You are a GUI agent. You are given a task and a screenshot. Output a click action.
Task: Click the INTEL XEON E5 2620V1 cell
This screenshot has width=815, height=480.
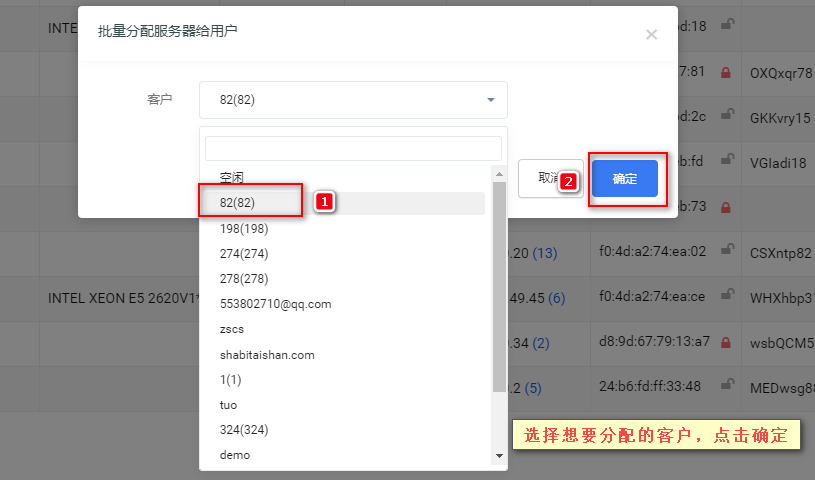point(124,299)
